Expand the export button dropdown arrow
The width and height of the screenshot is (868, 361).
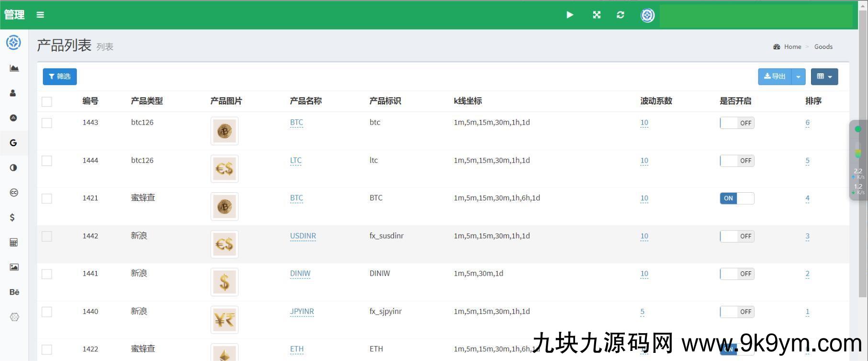click(798, 77)
